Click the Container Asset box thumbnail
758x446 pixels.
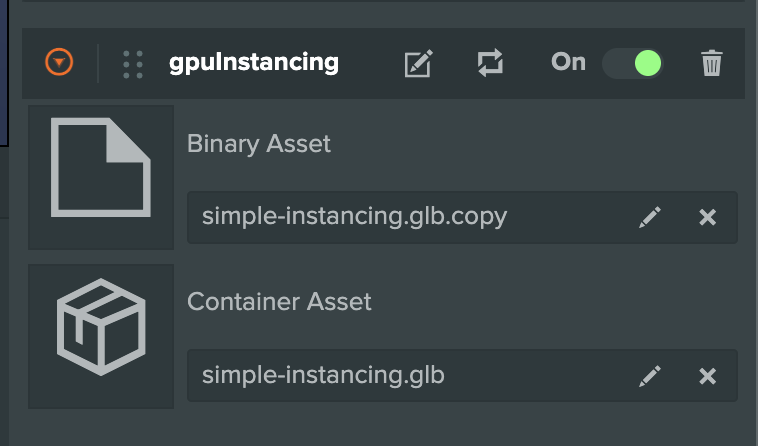[x=101, y=335]
